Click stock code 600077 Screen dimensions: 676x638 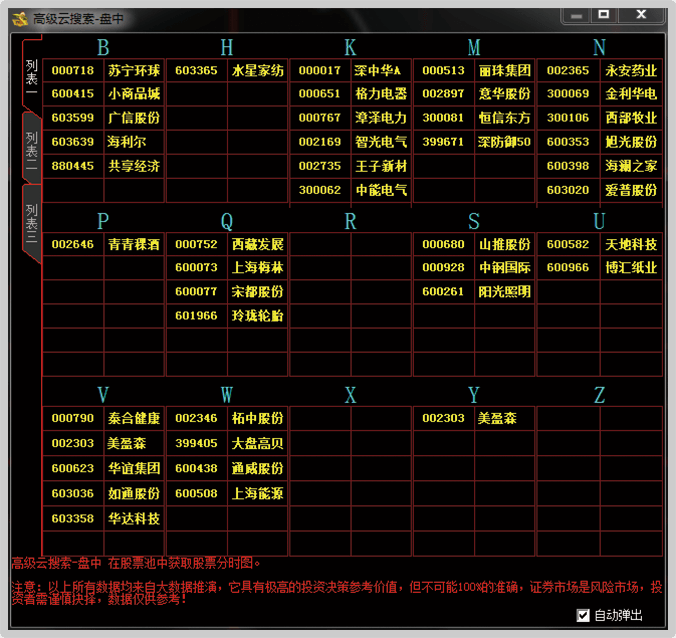click(196, 292)
